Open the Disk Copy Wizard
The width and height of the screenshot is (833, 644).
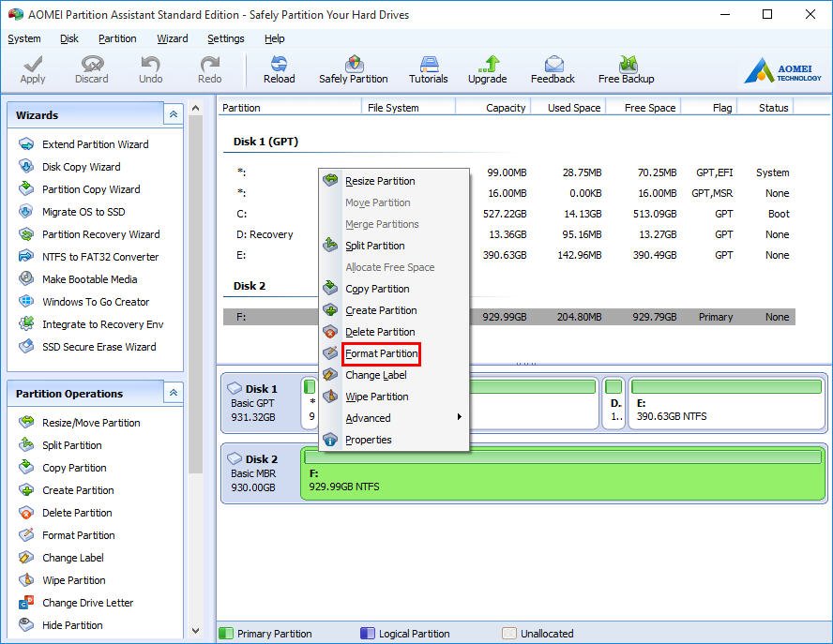click(x=69, y=167)
